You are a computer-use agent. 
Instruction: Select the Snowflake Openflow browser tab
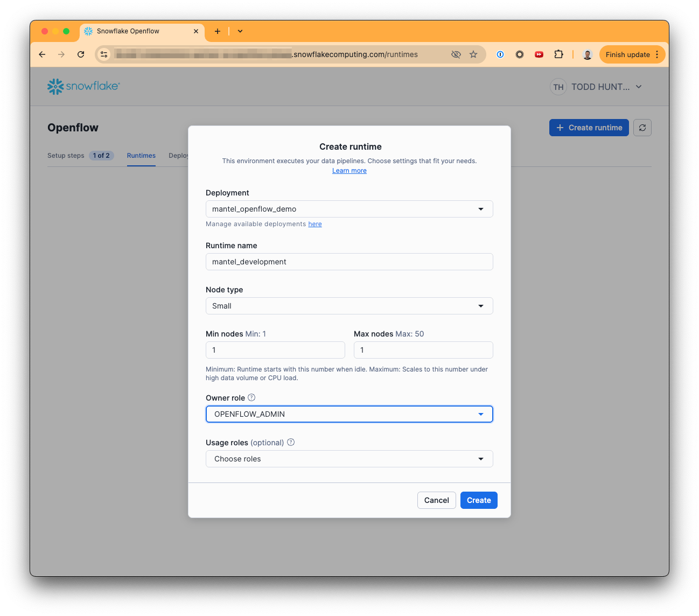pyautogui.click(x=142, y=31)
